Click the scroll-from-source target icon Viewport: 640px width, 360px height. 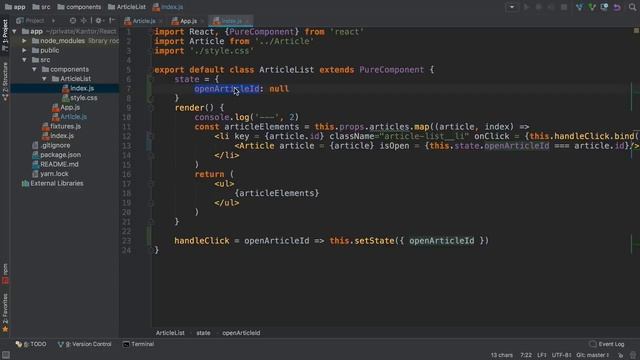73,20
